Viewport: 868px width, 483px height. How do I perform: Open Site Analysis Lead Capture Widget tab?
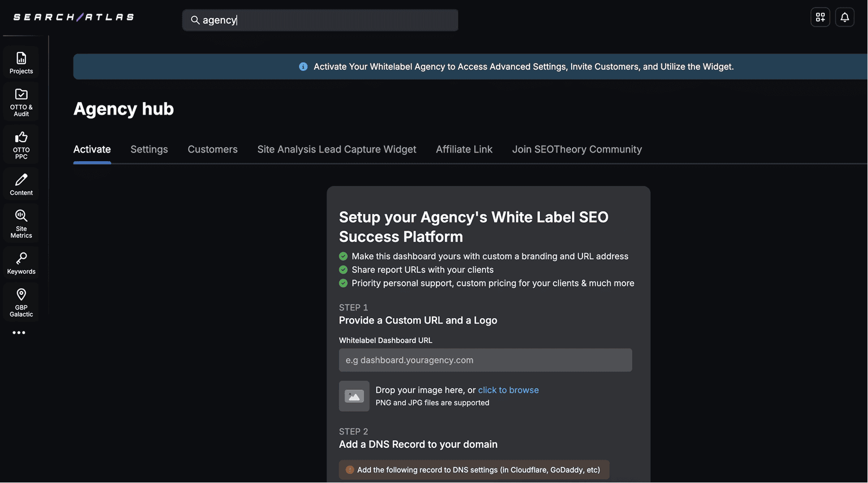point(336,149)
